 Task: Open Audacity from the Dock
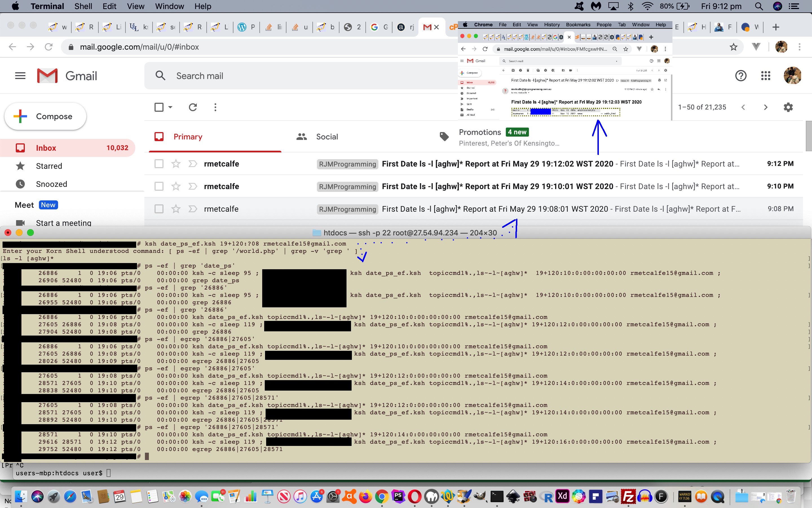(x=645, y=496)
